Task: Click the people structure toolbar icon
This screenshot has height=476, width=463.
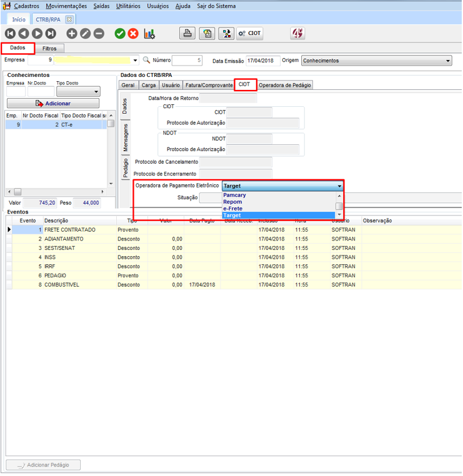Action: (226, 33)
